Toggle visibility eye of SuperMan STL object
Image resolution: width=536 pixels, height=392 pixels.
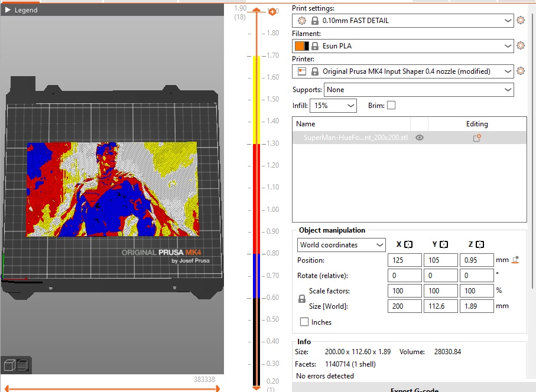[420, 138]
